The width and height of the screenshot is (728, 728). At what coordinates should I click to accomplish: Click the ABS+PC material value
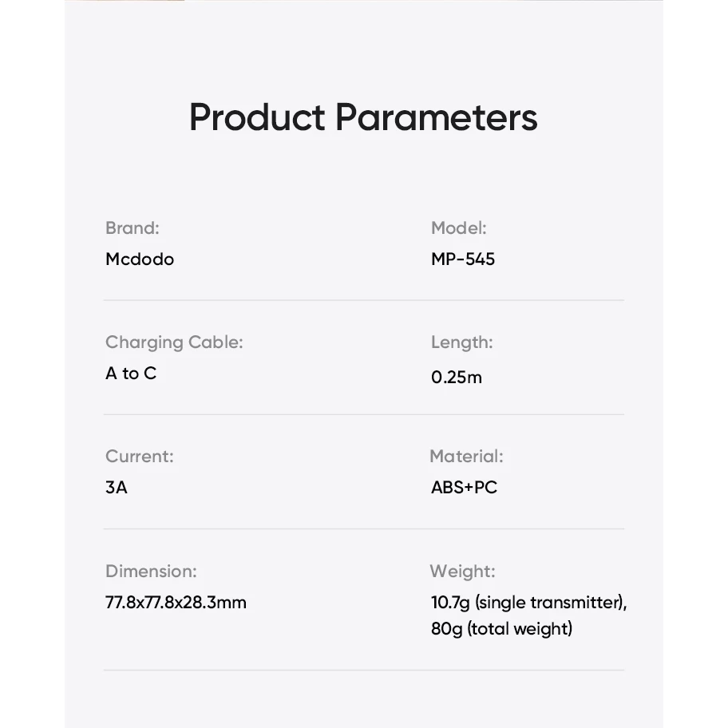[464, 488]
